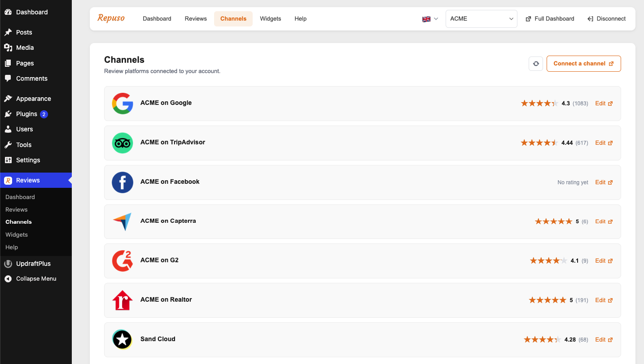Click the 'ACME on Facebook' channel name

click(x=170, y=182)
